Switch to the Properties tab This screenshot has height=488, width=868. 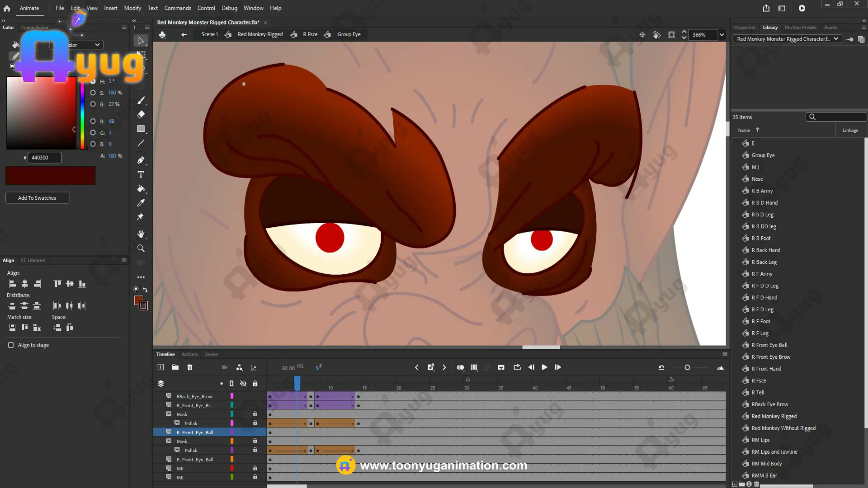click(x=745, y=28)
